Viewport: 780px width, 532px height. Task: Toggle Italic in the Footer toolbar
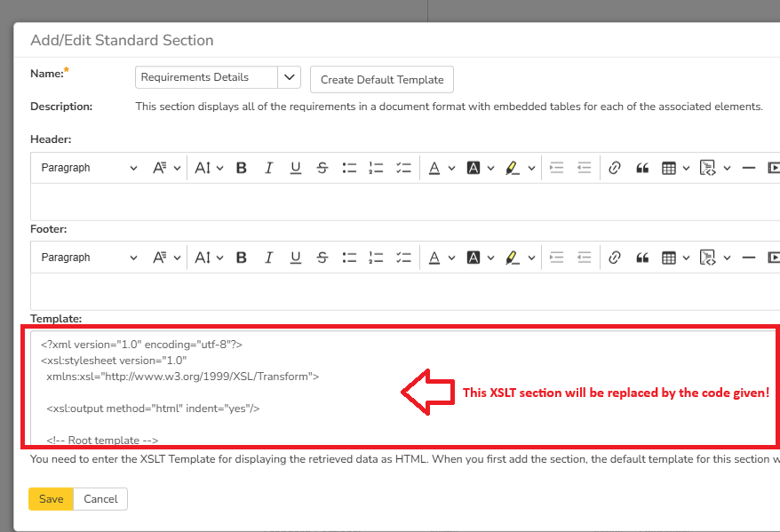coord(269,258)
